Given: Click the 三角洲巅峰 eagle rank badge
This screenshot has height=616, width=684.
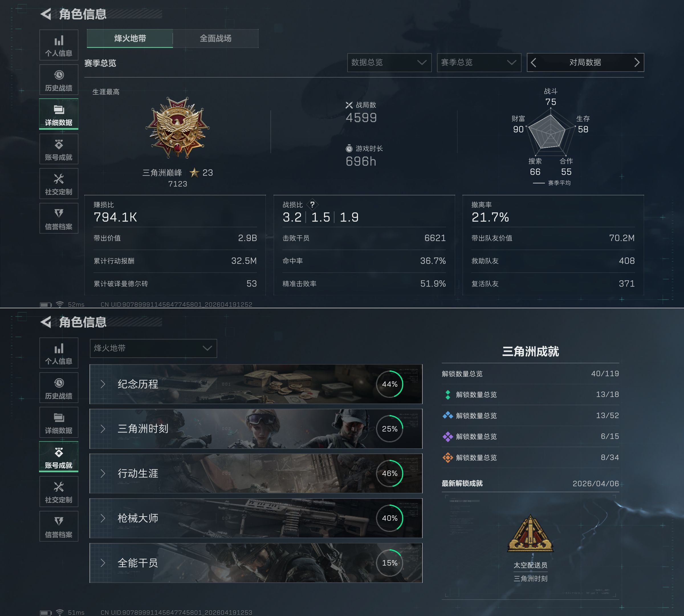Looking at the screenshot, I should click(178, 128).
